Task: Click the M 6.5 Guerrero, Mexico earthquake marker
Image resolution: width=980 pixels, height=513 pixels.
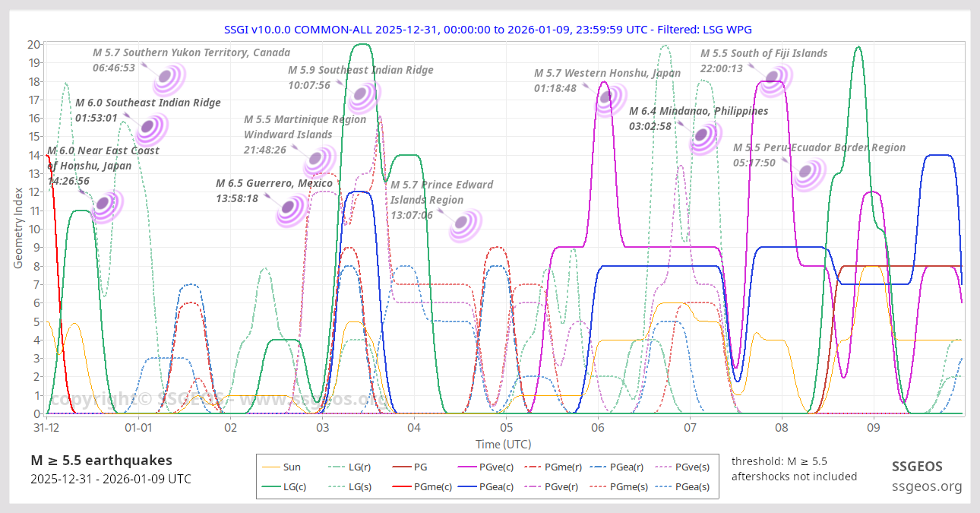Action: tap(292, 210)
